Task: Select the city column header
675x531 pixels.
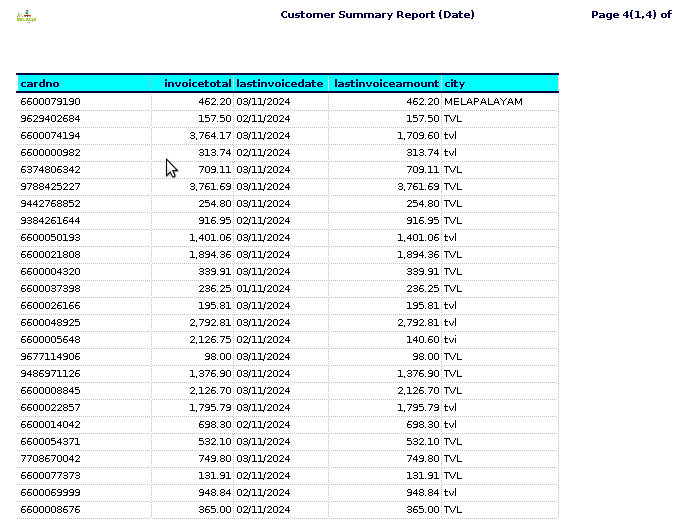Action: click(455, 84)
